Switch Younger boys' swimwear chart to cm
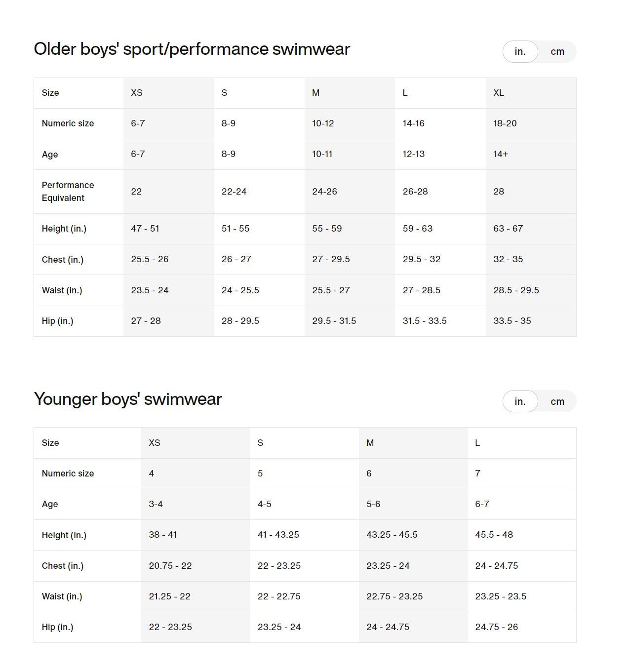Viewport: 627px width, 672px height. [557, 402]
